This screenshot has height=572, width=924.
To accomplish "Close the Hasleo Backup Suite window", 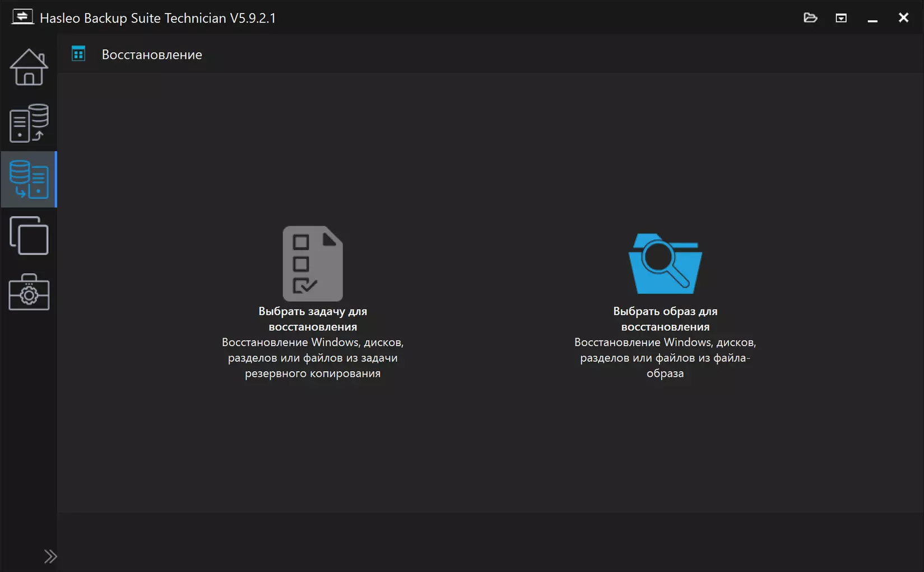I will point(903,17).
